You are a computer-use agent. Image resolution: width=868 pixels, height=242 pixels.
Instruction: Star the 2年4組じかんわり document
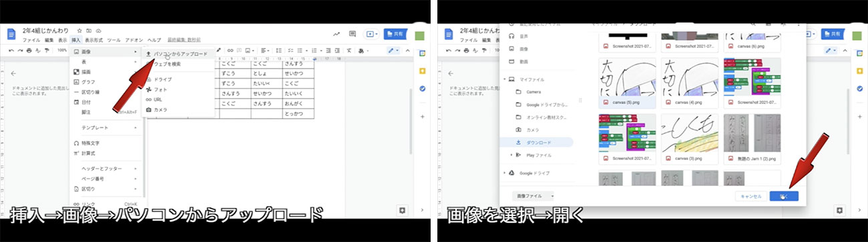pyautogui.click(x=79, y=31)
